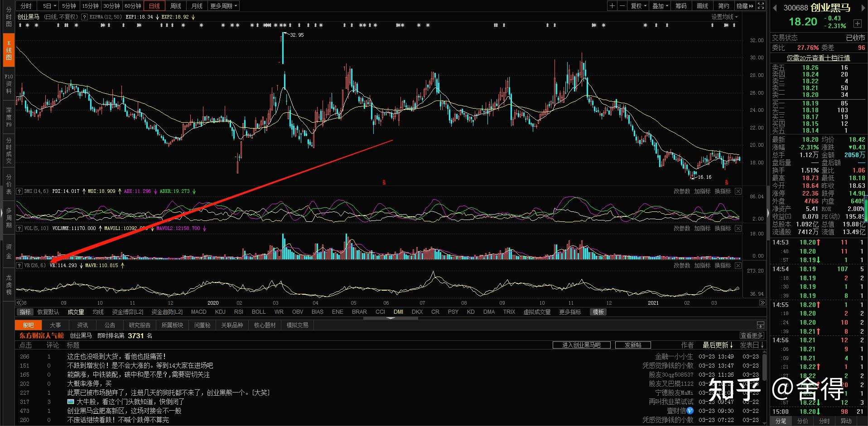868x426 pixels.
Task: Open 龙虎榜 sidebar item
Action: 9,284
